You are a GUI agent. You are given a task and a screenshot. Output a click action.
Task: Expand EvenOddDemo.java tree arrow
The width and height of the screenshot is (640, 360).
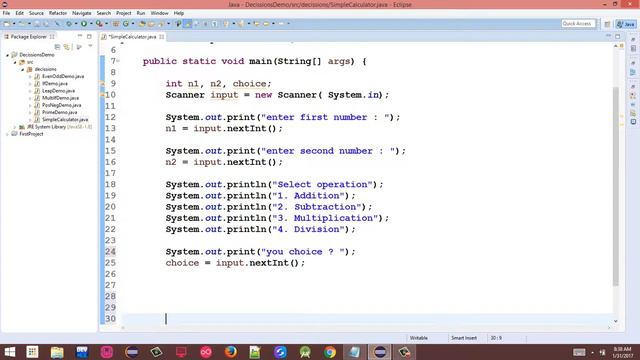[30, 76]
